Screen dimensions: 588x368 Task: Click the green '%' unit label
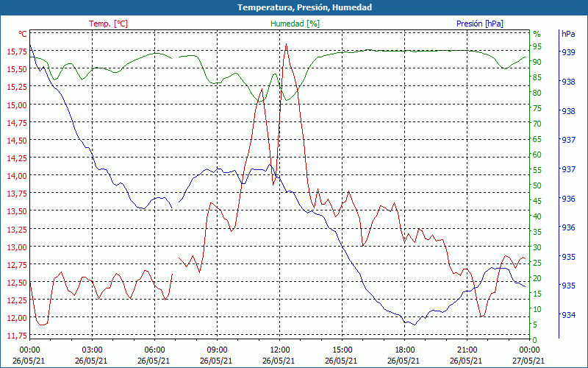coord(537,34)
